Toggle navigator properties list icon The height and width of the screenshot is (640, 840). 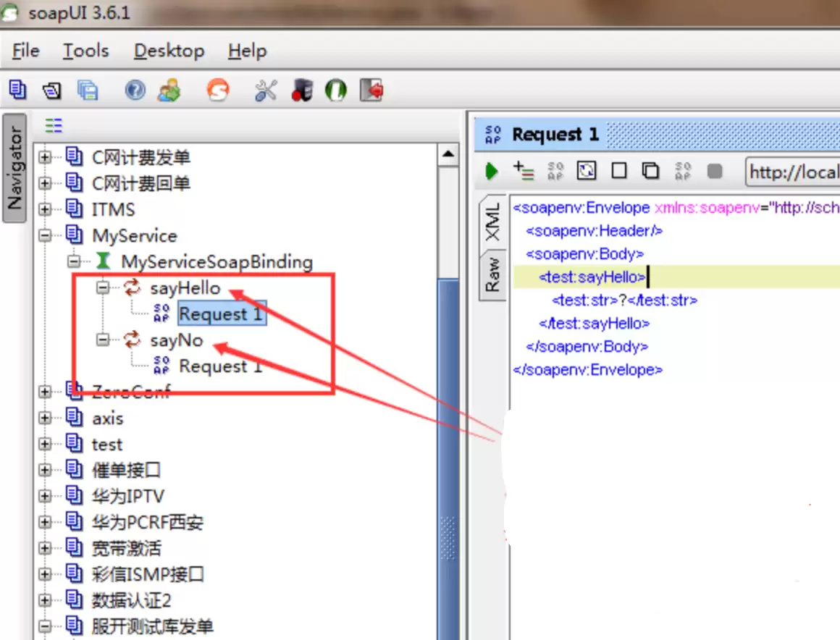[54, 126]
